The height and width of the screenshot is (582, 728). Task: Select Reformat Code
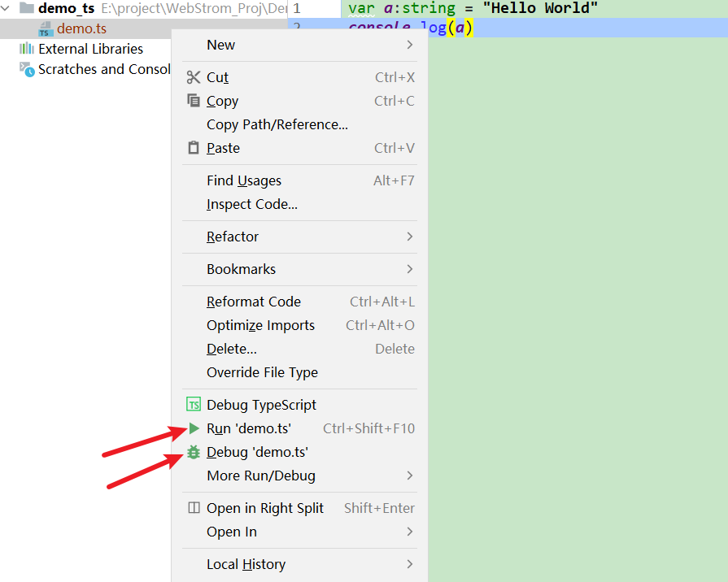[299, 302]
